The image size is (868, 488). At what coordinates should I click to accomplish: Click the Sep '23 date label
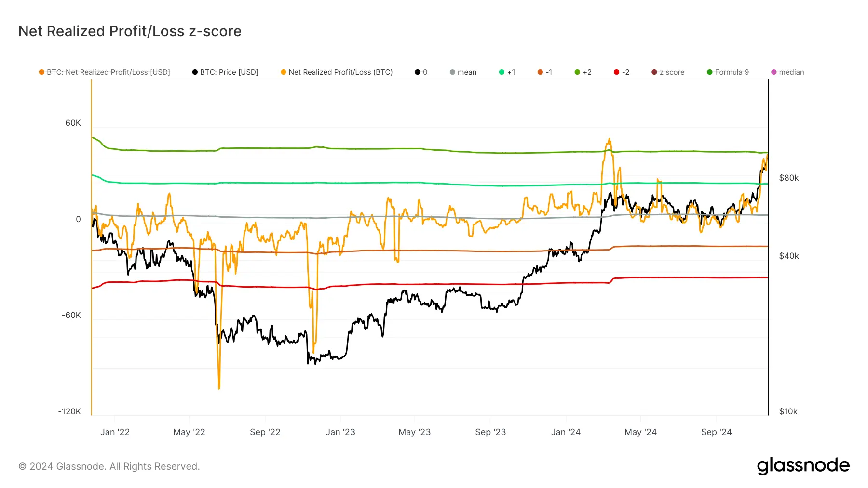pos(490,432)
